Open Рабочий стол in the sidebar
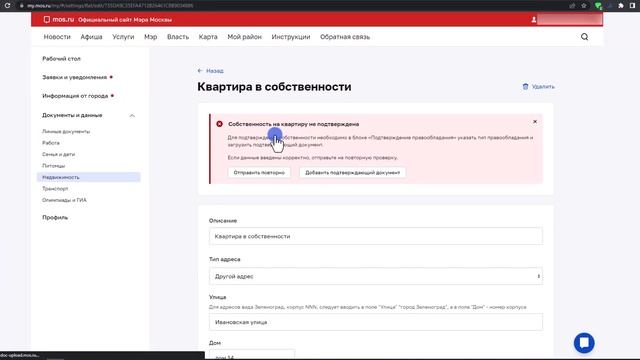The height and width of the screenshot is (360, 640). click(x=62, y=59)
